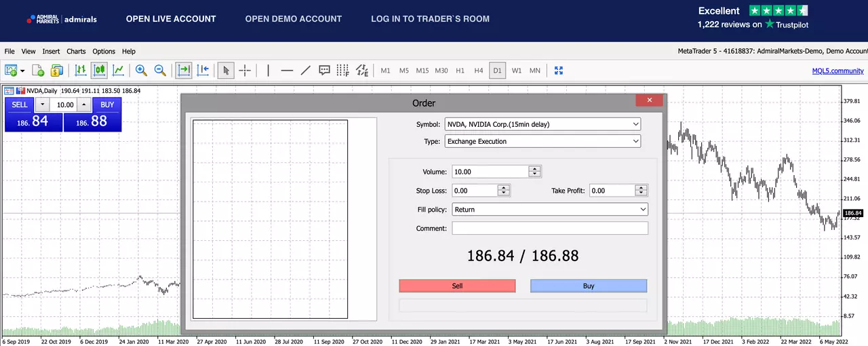Click OPEN DEMO ACCOUNT link
The image size is (868, 346).
[x=294, y=19]
